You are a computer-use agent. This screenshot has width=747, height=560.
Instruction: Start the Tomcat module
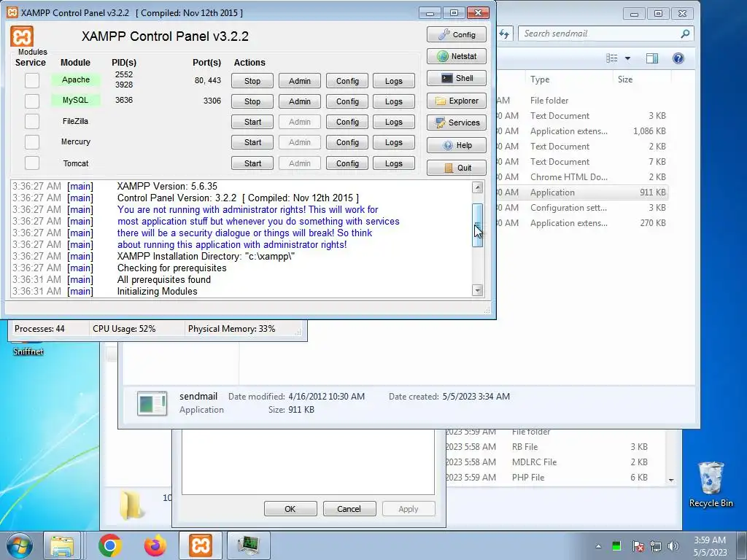point(252,163)
